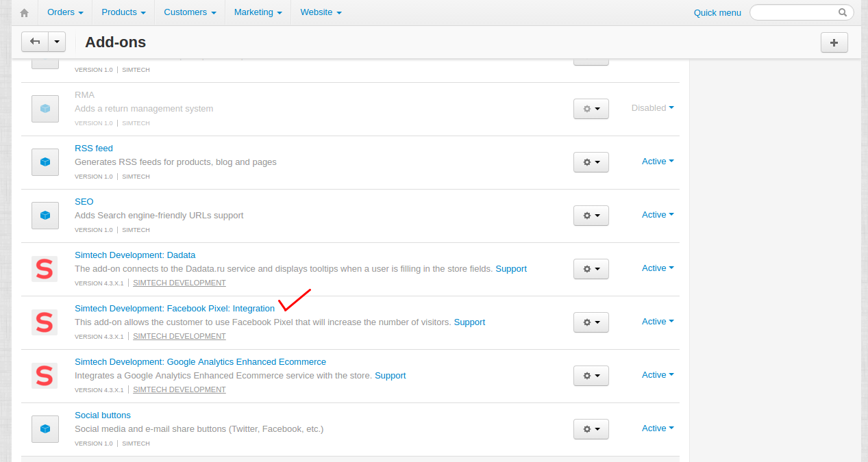The width and height of the screenshot is (868, 462).
Task: Open the Marketing menu
Action: click(x=258, y=12)
